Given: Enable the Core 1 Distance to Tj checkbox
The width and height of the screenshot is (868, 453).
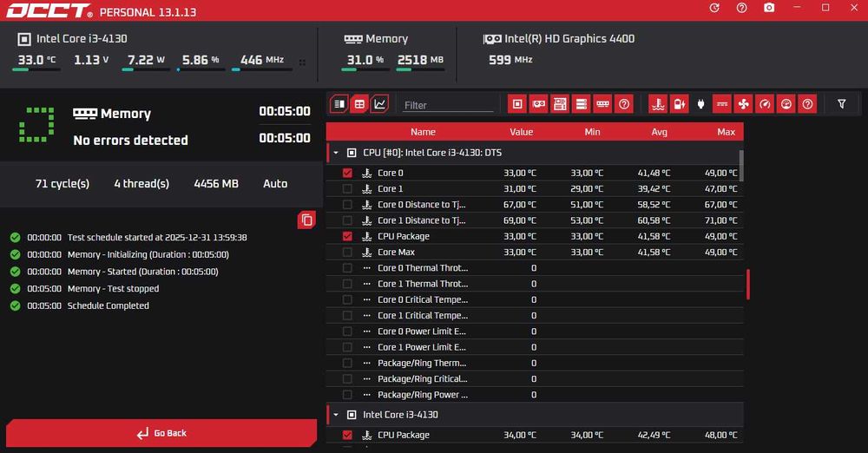Looking at the screenshot, I should [x=347, y=220].
